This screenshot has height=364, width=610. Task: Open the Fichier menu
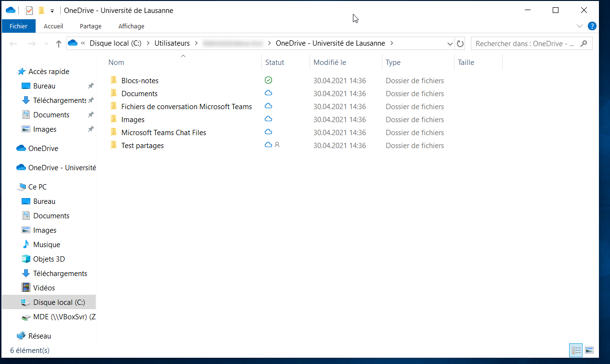click(18, 26)
